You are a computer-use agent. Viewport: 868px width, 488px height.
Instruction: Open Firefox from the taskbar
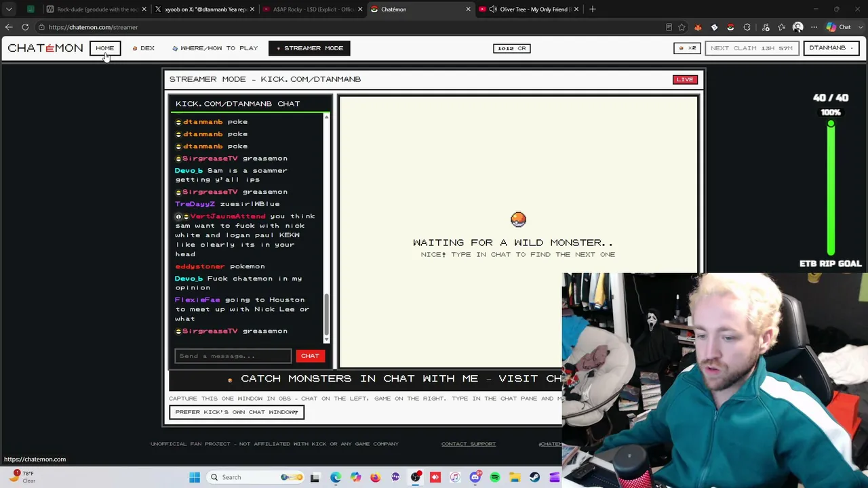pyautogui.click(x=375, y=477)
